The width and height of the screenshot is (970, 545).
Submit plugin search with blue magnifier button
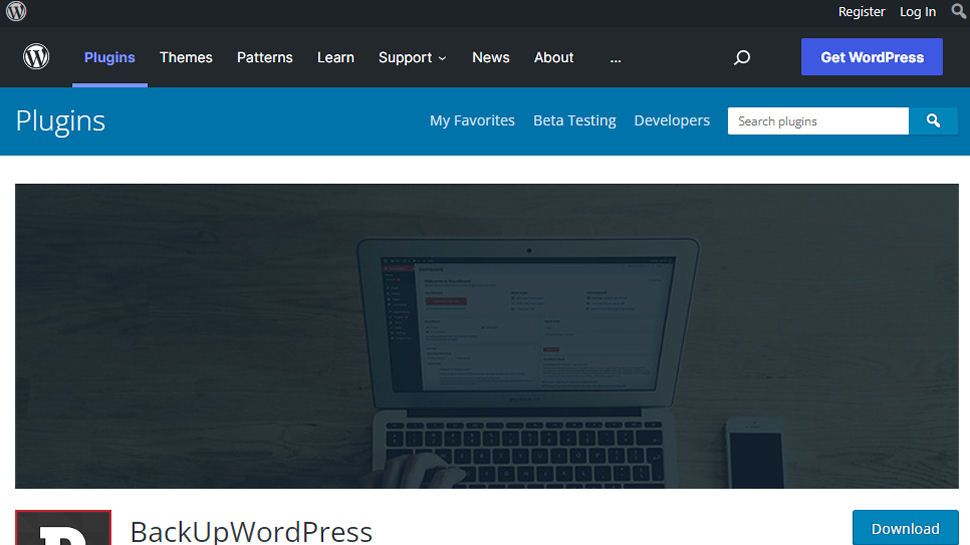point(934,121)
